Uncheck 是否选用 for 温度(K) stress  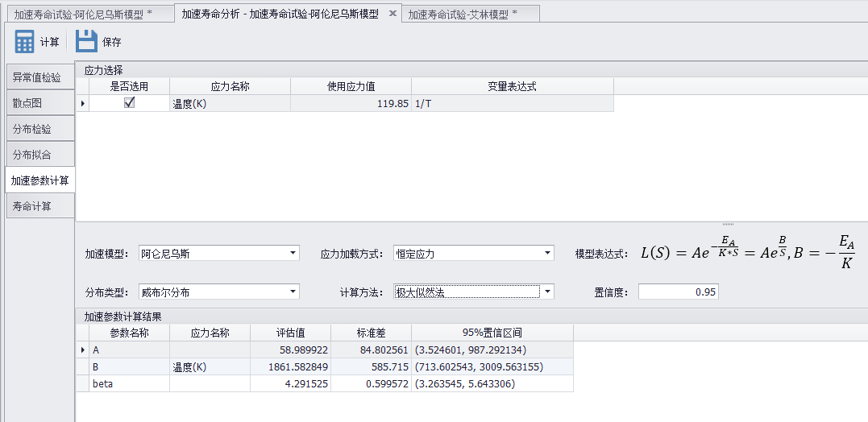pyautogui.click(x=130, y=103)
